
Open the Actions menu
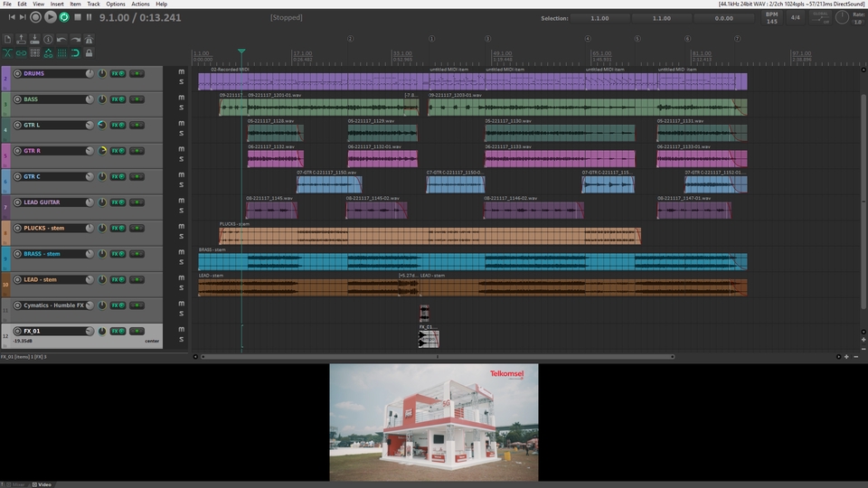coord(140,4)
